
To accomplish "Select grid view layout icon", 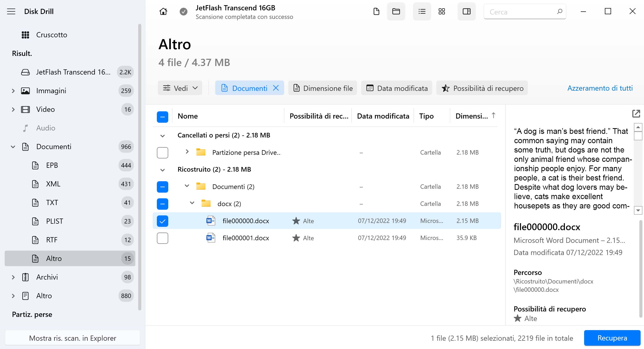I will (x=442, y=11).
